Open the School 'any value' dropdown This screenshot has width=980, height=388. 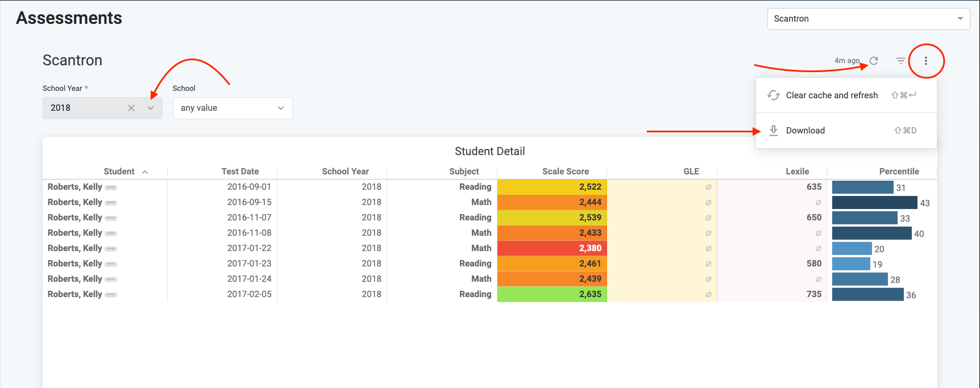tap(232, 108)
